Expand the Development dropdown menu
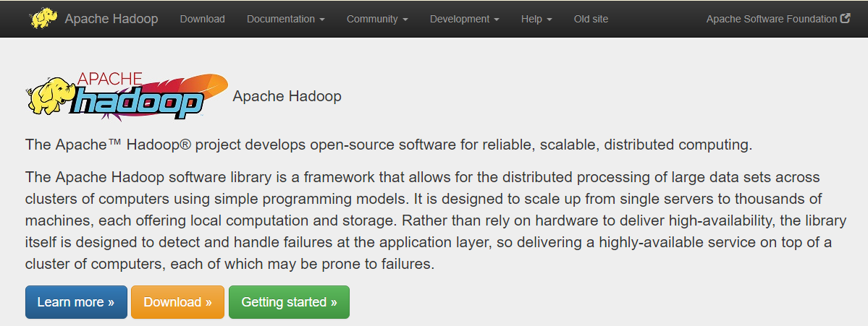This screenshot has width=868, height=326. pos(465,19)
